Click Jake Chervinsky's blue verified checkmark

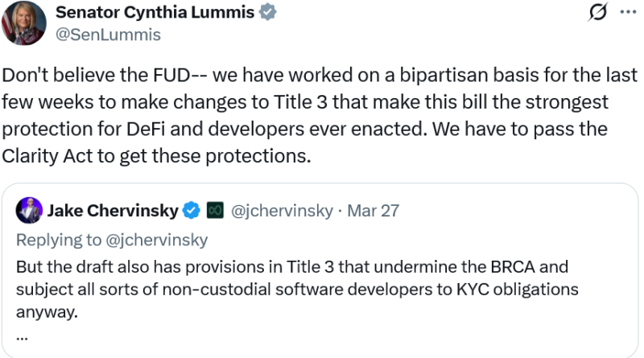tap(191, 211)
